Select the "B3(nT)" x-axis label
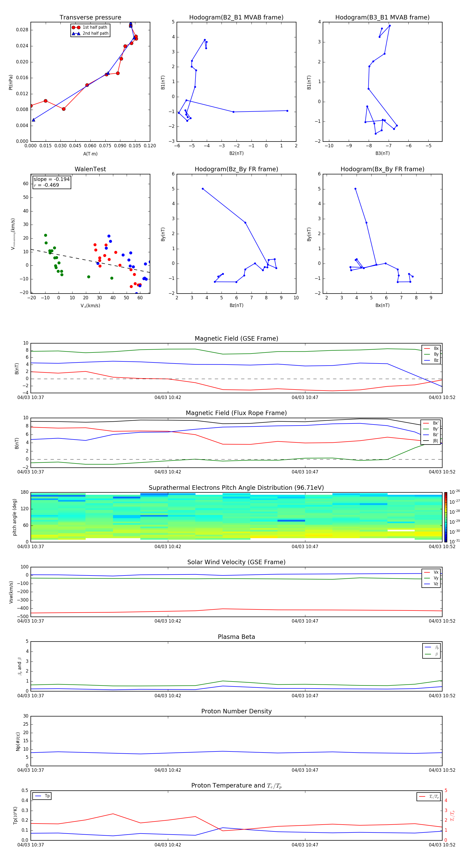The image size is (473, 868). point(382,153)
